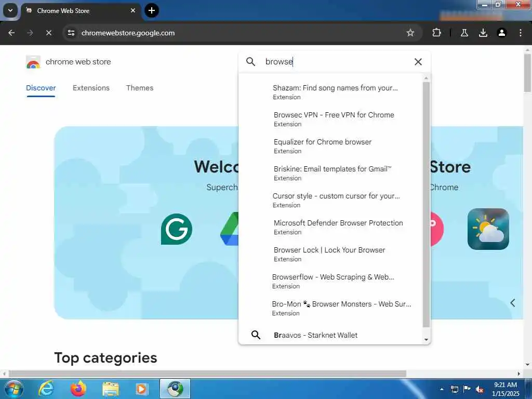Open the profile avatar icon
The height and width of the screenshot is (399, 532).
point(502,33)
